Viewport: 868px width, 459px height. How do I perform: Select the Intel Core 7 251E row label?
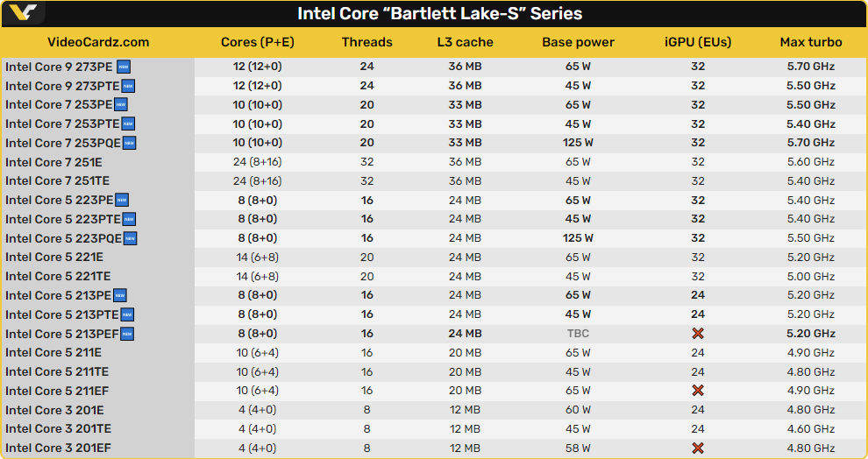[x=54, y=162]
